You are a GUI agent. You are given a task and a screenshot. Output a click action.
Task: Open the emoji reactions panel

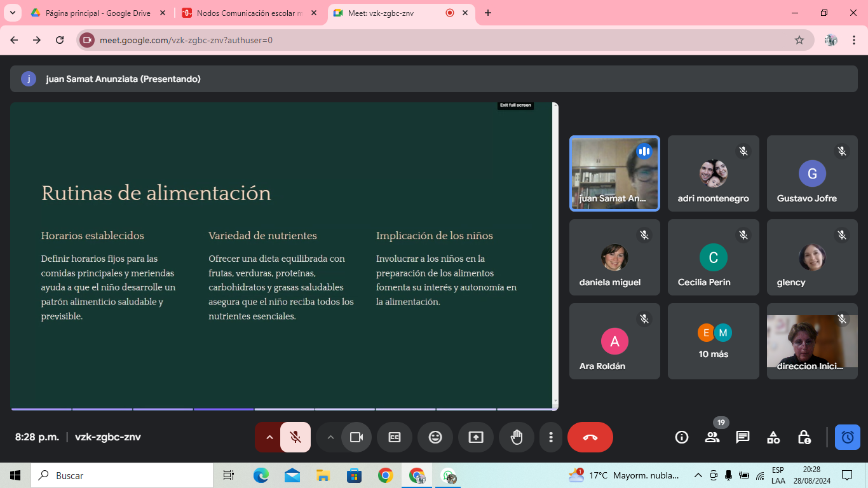pyautogui.click(x=435, y=437)
